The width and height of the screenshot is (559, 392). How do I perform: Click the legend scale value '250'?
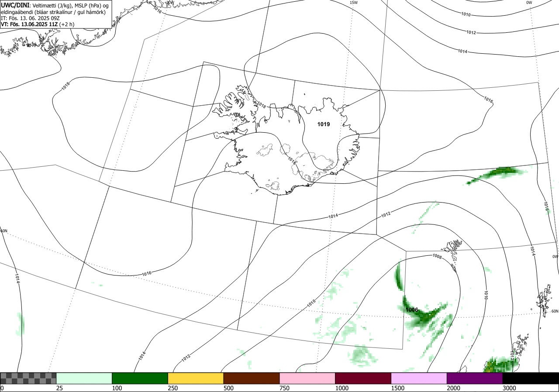[x=173, y=388]
